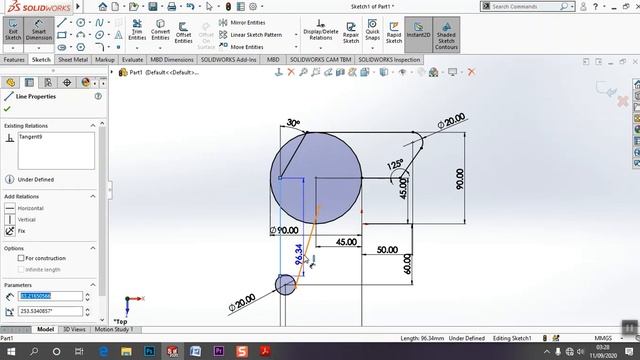Click the Save icon

click(x=153, y=6)
